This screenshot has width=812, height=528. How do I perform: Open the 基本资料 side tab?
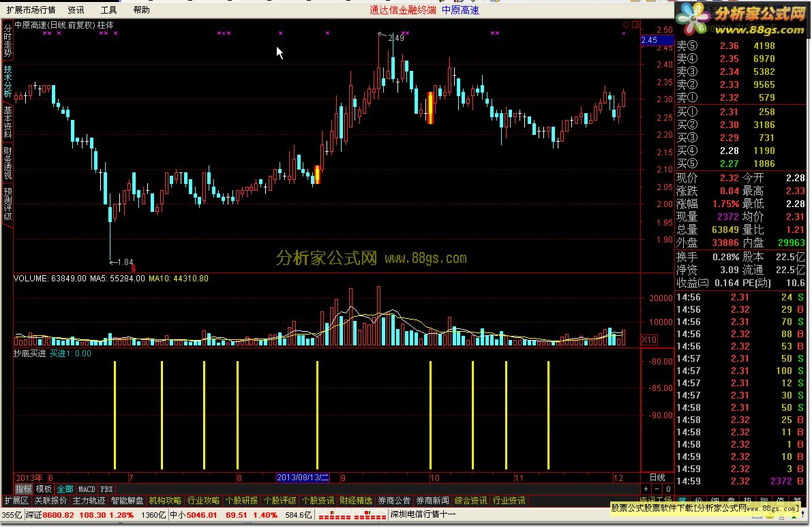click(x=7, y=122)
